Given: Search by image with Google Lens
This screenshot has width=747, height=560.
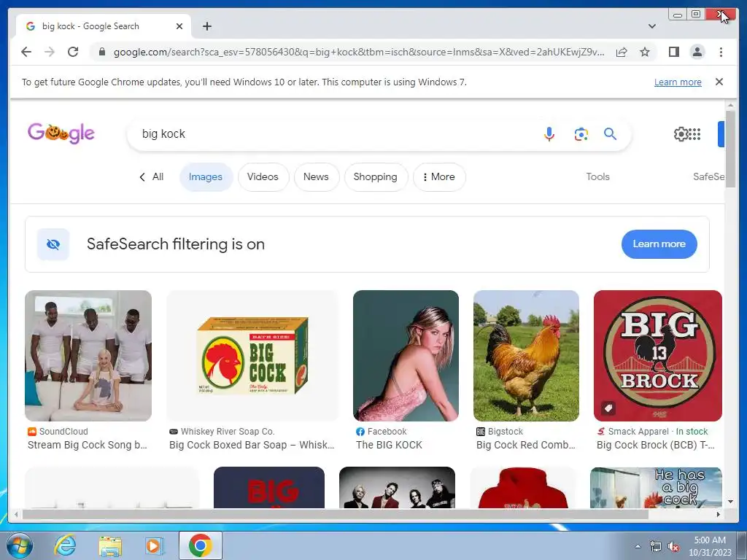Looking at the screenshot, I should [x=581, y=134].
